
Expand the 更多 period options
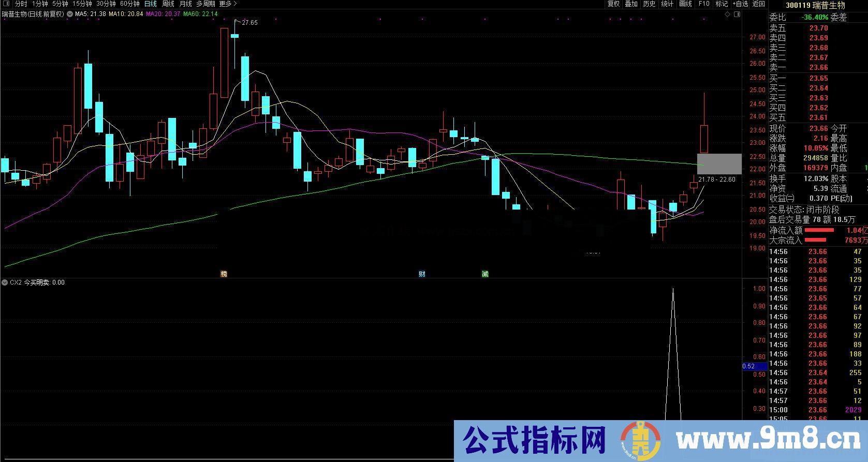(x=228, y=4)
